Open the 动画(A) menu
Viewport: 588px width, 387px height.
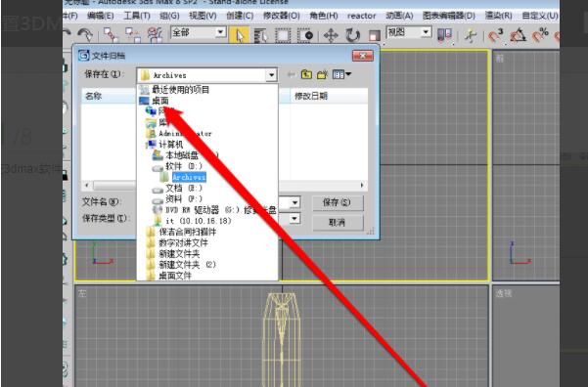(x=399, y=16)
